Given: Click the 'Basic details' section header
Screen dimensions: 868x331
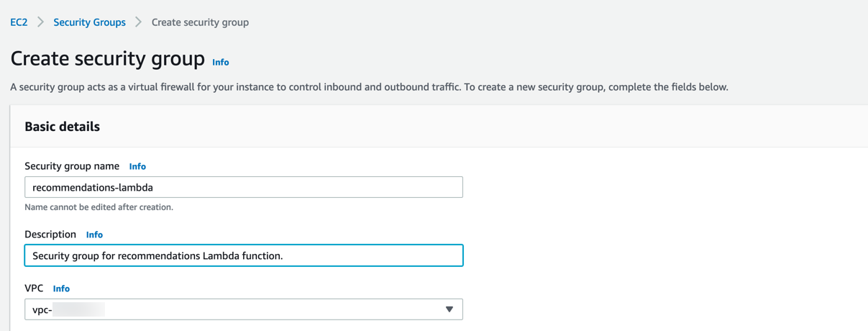Looking at the screenshot, I should [63, 127].
